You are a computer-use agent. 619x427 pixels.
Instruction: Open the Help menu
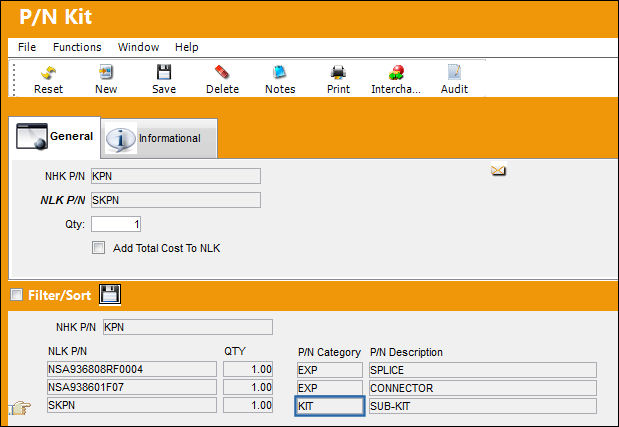click(186, 47)
